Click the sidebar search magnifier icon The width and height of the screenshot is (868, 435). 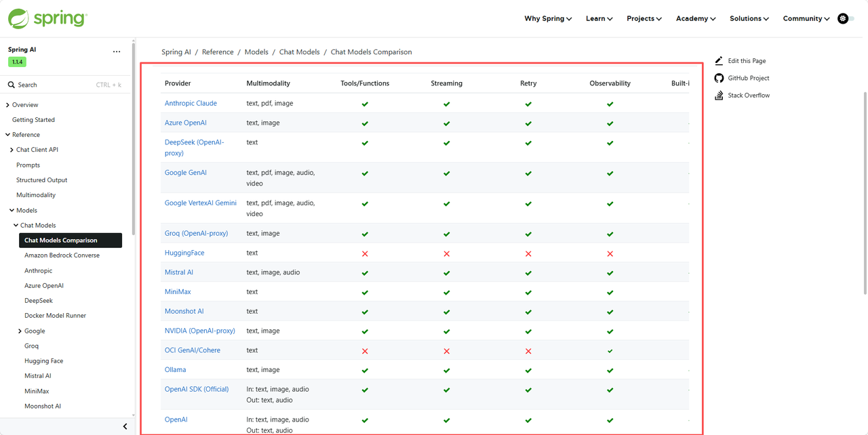click(12, 85)
